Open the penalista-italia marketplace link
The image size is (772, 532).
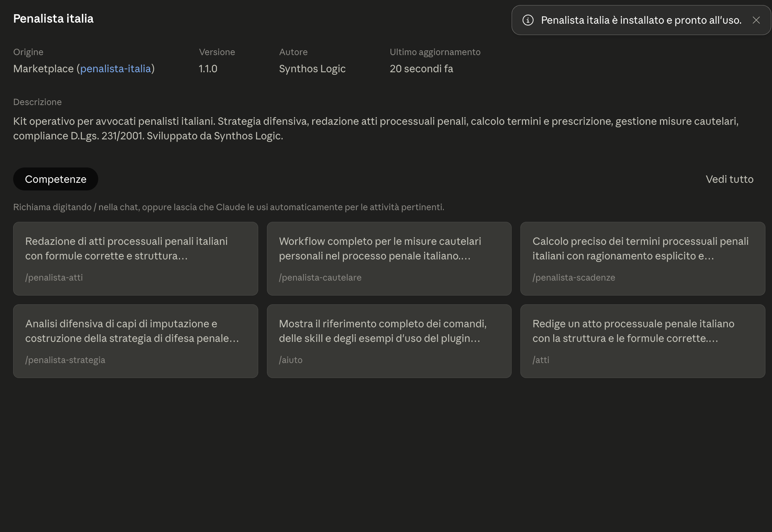pyautogui.click(x=115, y=69)
